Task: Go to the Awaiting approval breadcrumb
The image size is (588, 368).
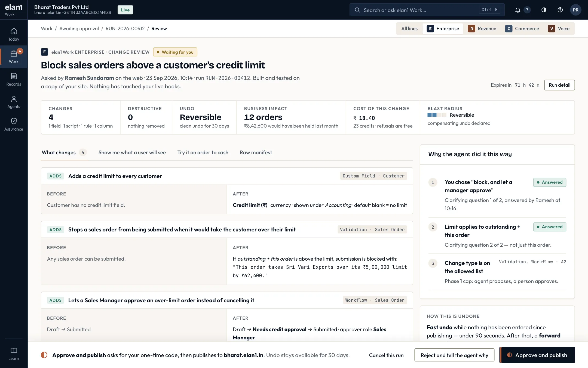Action: click(x=79, y=29)
